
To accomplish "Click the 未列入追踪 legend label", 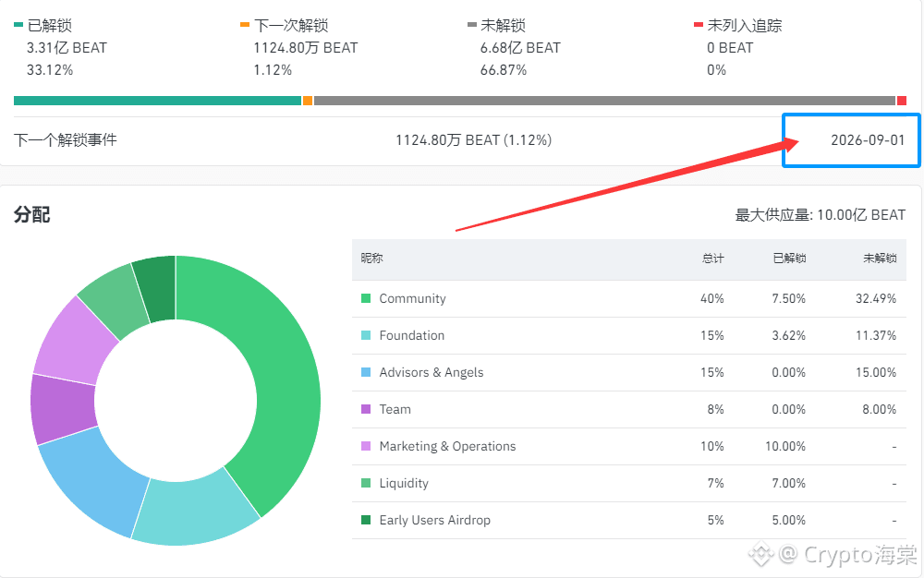I will pos(745,25).
